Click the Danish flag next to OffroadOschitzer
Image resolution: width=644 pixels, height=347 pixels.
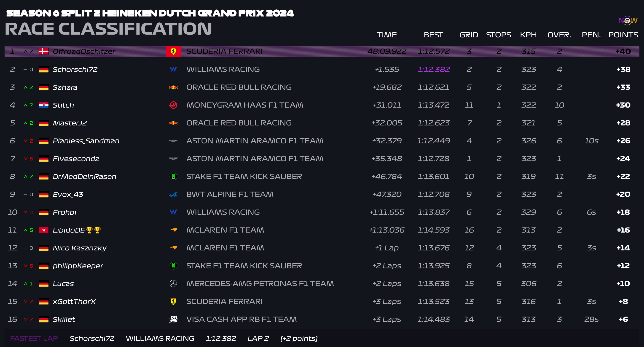tap(44, 51)
